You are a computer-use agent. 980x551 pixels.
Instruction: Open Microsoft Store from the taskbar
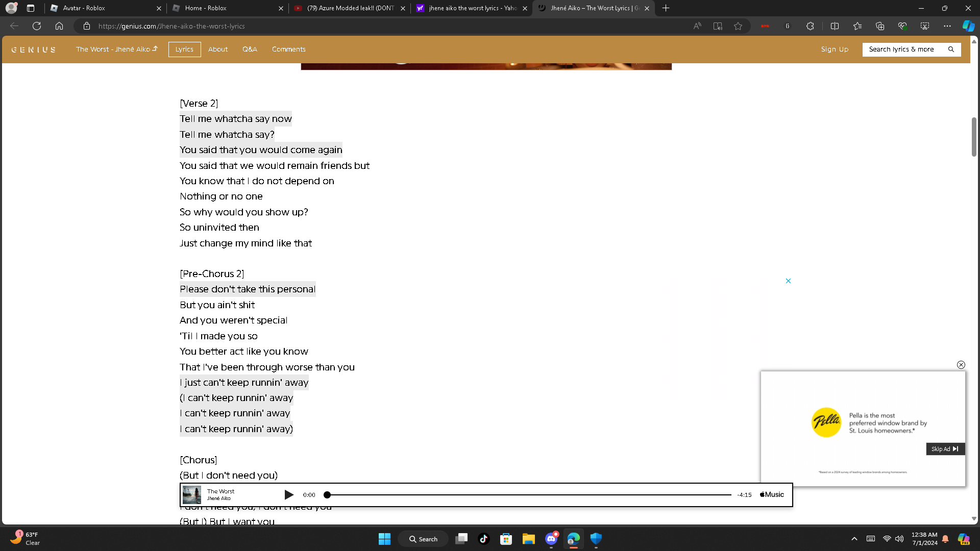pos(506,539)
